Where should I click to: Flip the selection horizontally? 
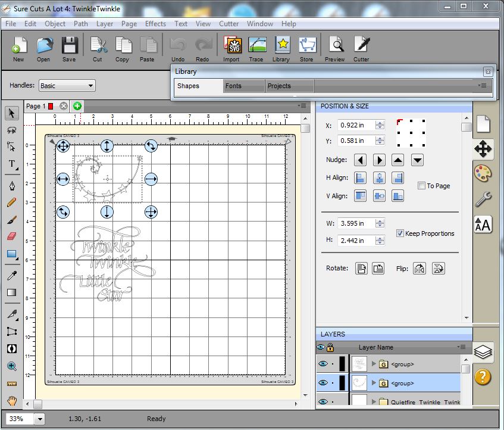tap(420, 269)
